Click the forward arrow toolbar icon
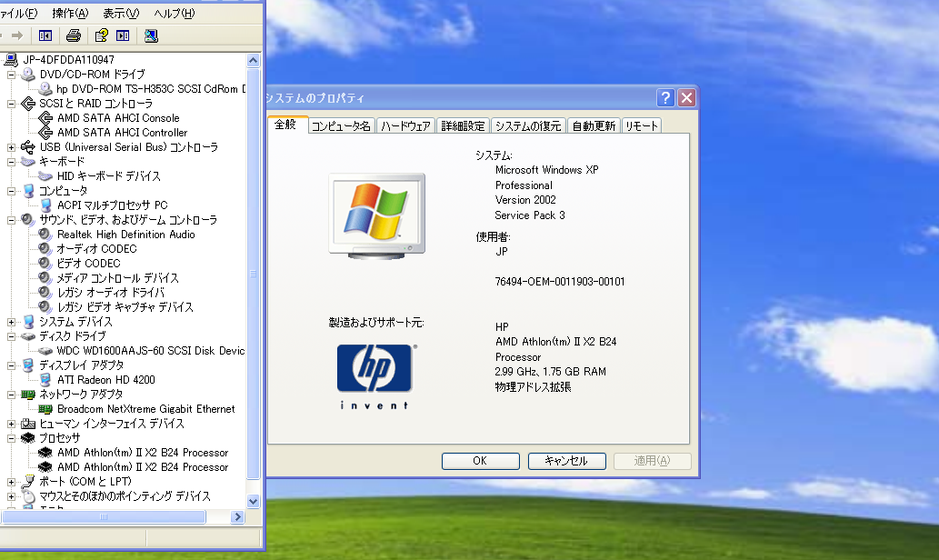 click(x=16, y=36)
